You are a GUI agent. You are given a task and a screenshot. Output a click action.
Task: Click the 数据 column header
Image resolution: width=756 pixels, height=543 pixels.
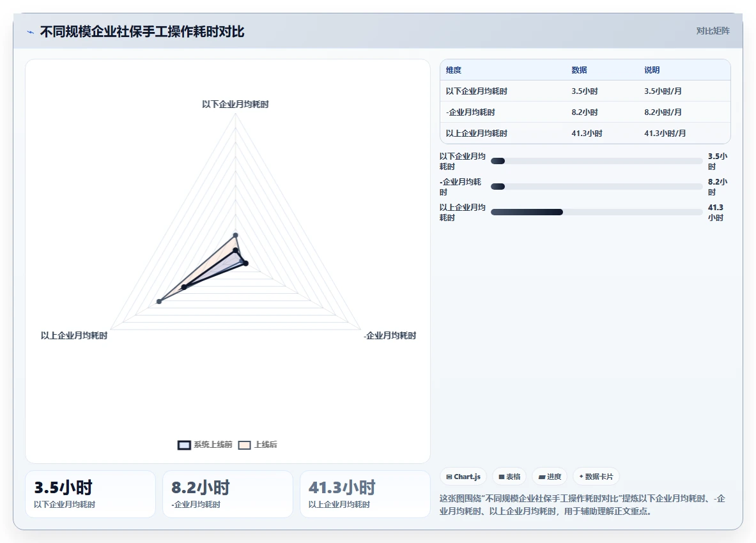click(579, 70)
